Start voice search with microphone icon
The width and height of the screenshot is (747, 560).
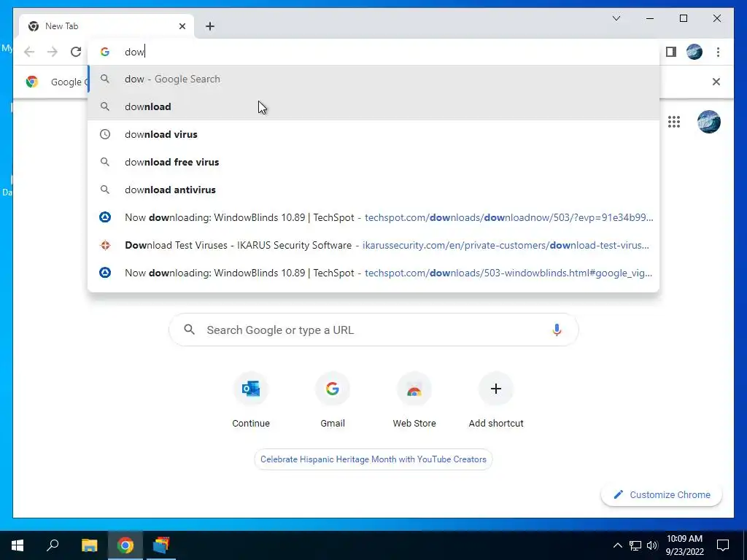click(557, 330)
